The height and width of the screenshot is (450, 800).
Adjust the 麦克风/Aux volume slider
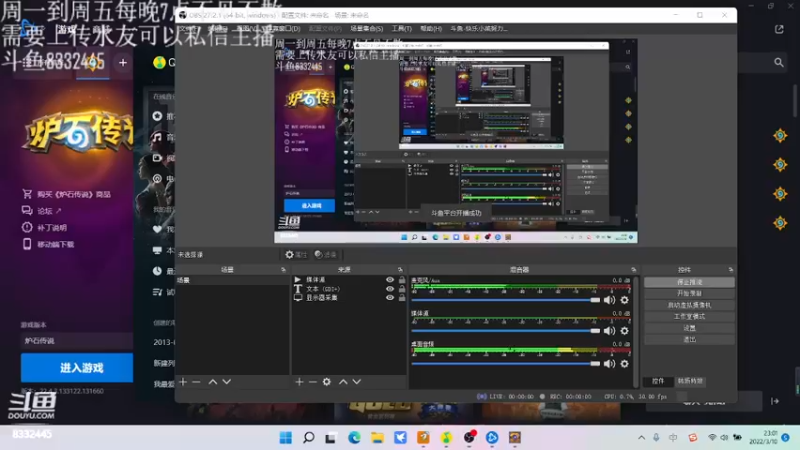tap(506, 300)
